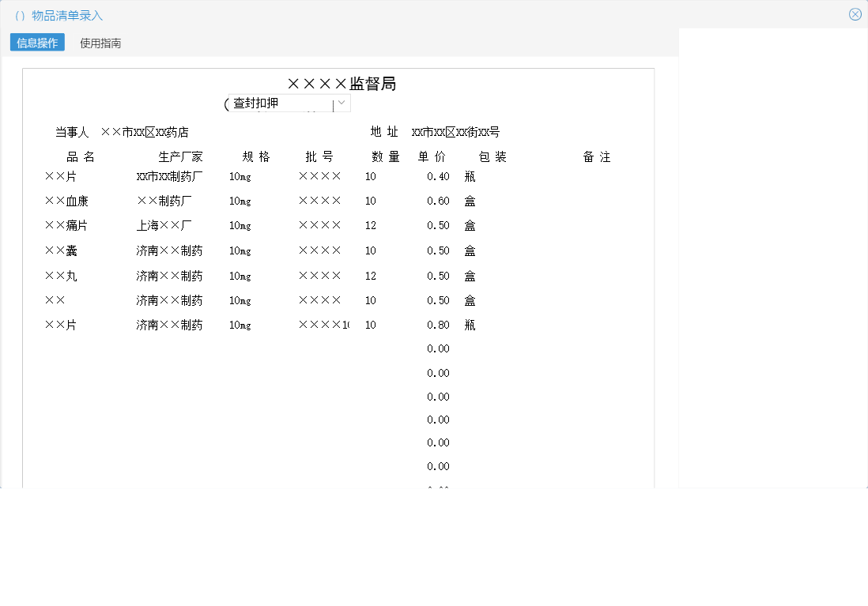Click the "()" icon beside 物品清单录入 title

point(15,14)
